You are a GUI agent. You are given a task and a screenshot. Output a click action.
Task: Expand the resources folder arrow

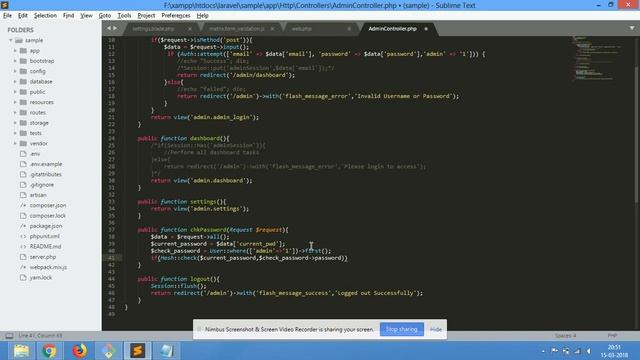point(15,102)
